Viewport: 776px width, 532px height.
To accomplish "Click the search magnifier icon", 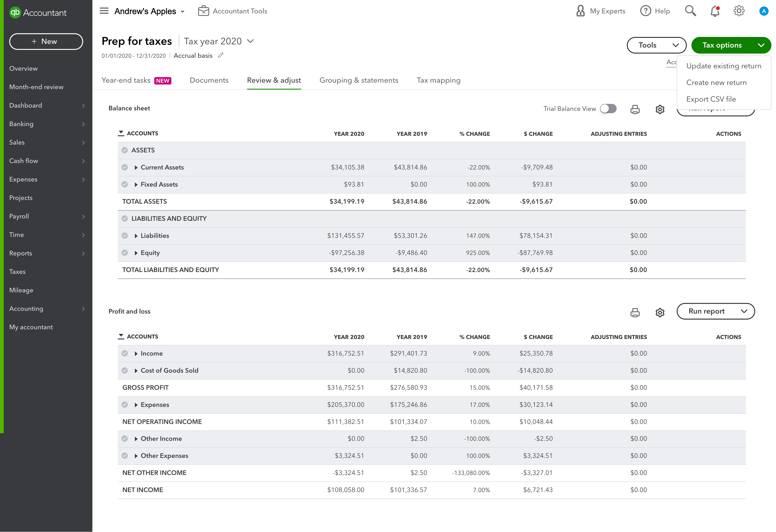I will [x=690, y=11].
